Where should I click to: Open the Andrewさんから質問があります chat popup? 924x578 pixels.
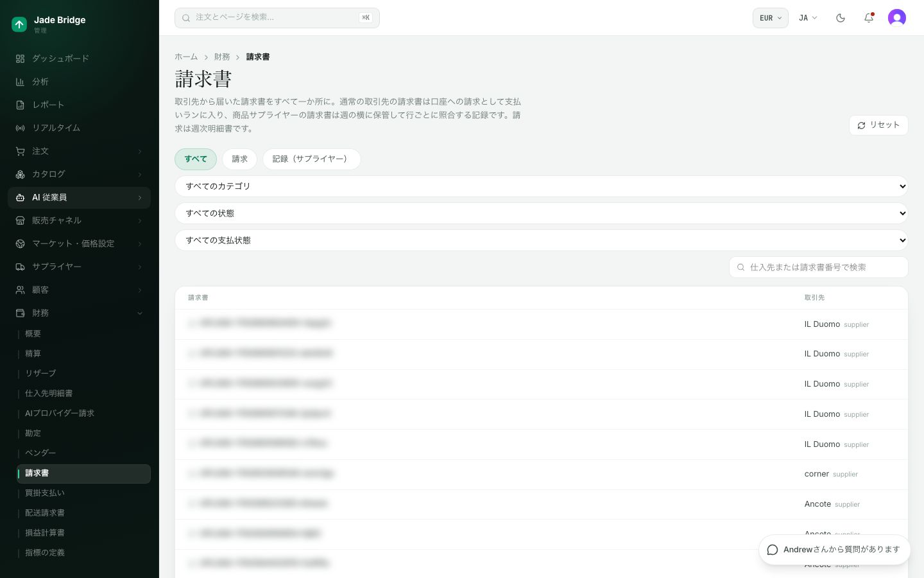tap(834, 550)
